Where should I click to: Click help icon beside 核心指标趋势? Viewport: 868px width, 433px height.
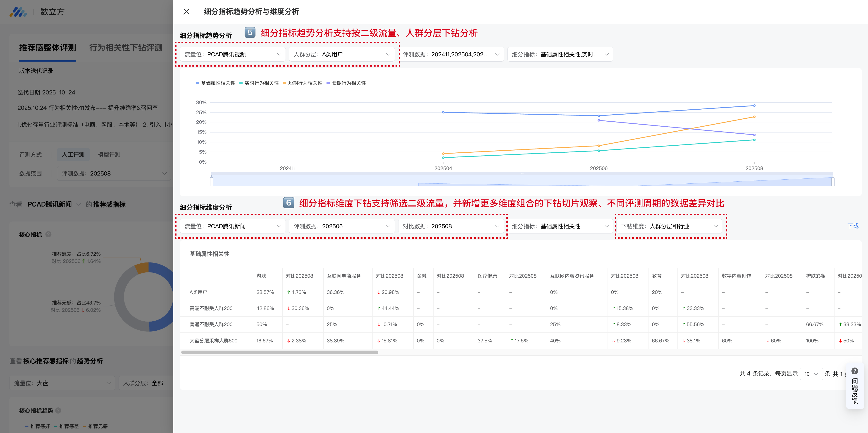[x=58, y=410]
